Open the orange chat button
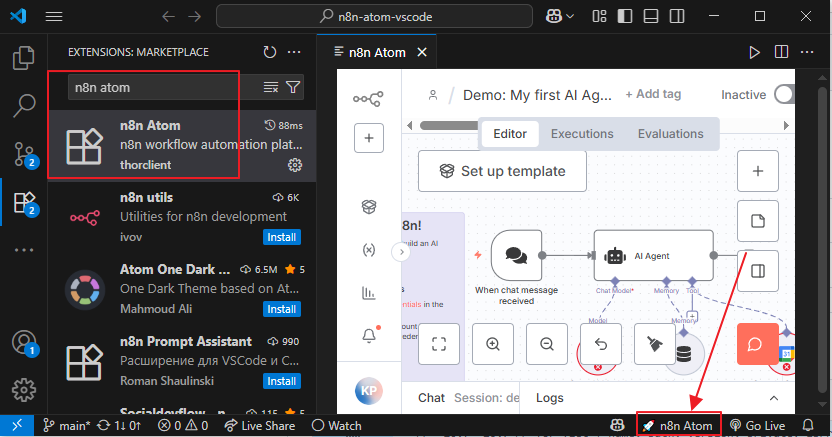This screenshot has height=437, width=832. pyautogui.click(x=758, y=344)
